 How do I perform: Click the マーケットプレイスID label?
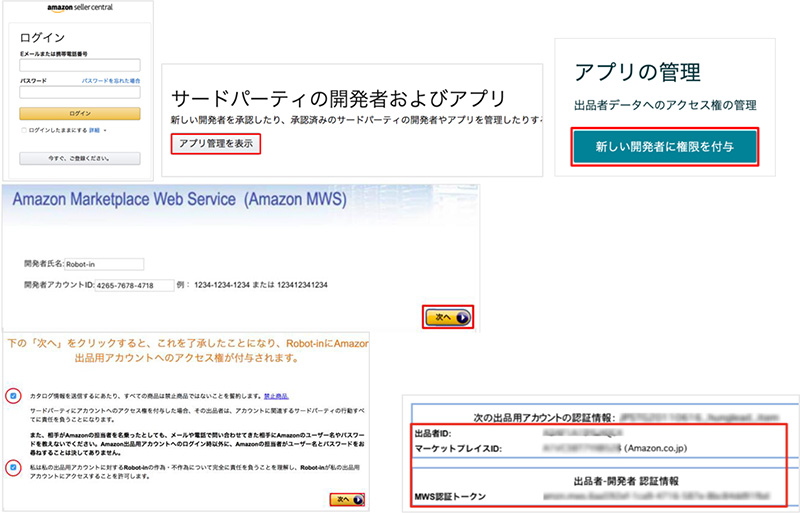point(458,449)
